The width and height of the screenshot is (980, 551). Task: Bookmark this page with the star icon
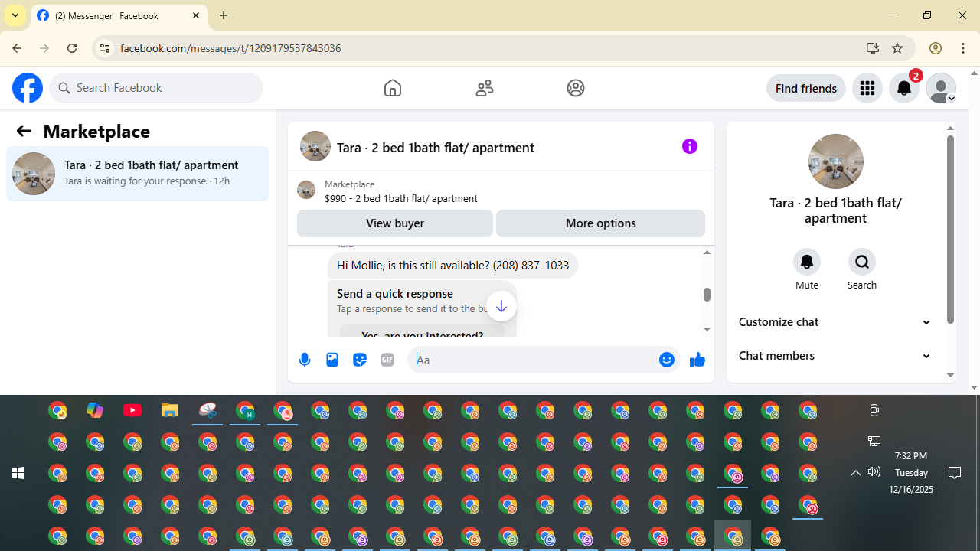[x=897, y=48]
